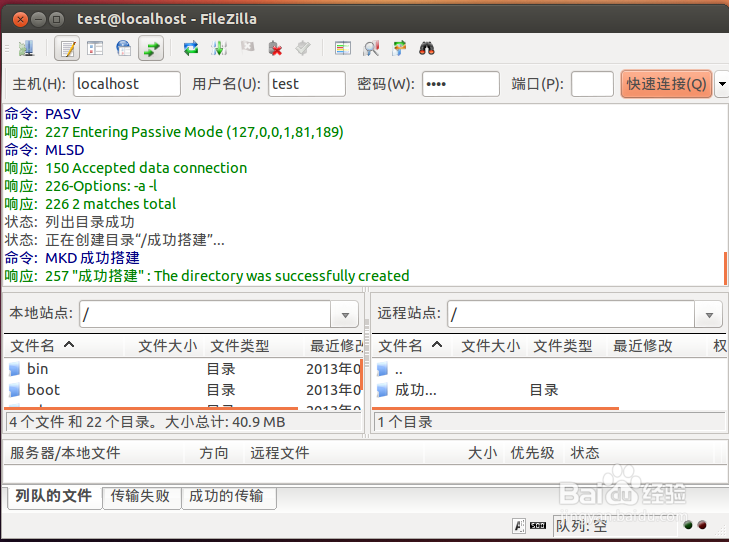729x542 pixels.
Task: Click the status bar encryption/ASCII icon
Action: [519, 526]
